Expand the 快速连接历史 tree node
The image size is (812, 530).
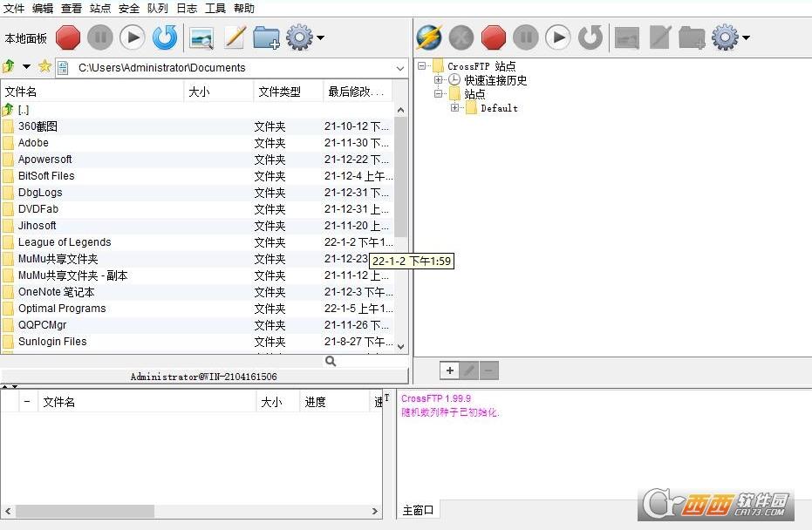[437, 79]
